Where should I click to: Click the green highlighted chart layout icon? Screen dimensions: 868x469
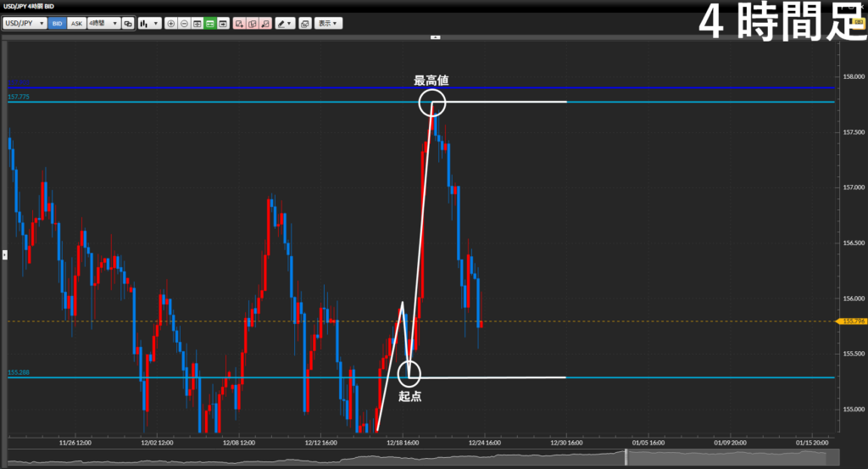coord(209,24)
